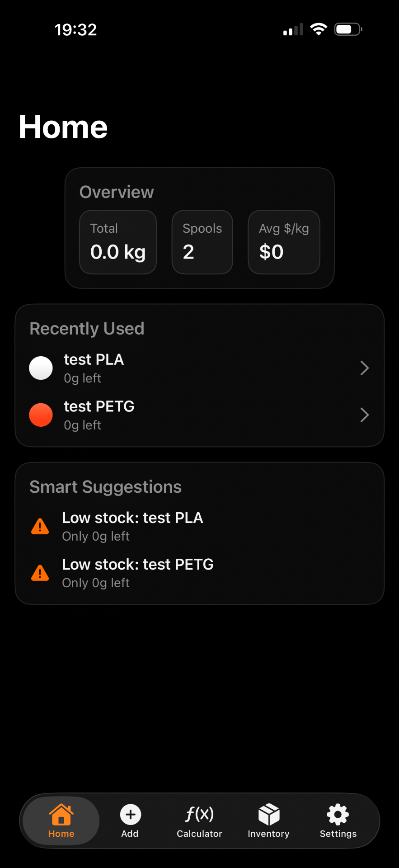
Task: Switch to the Inventory tab label
Action: [268, 834]
